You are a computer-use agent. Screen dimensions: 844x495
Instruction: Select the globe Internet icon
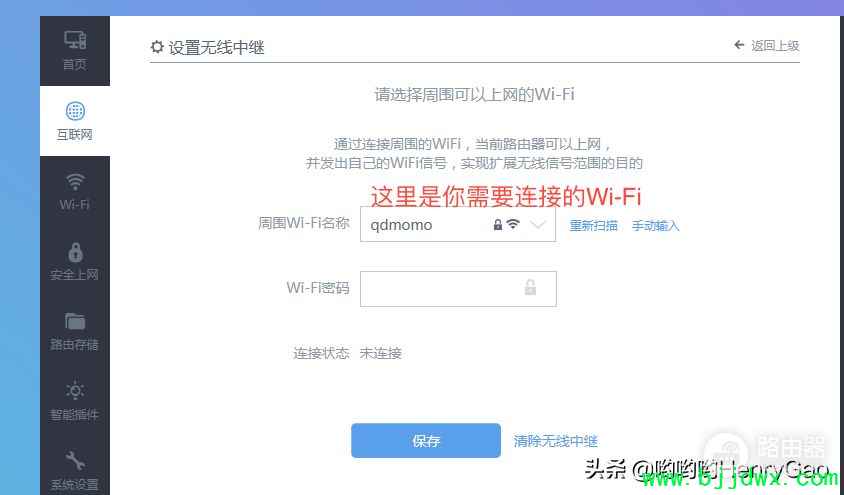pos(75,111)
